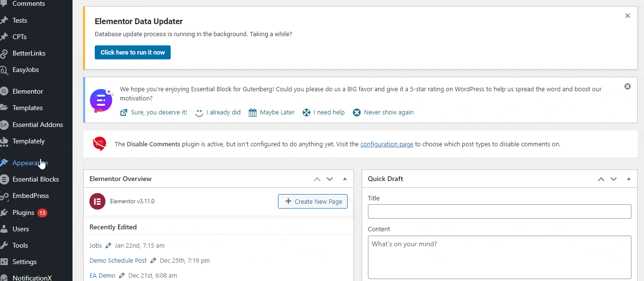Image resolution: width=644 pixels, height=281 pixels.
Task: Dismiss the Essential Blocks rating notice
Action: [628, 86]
